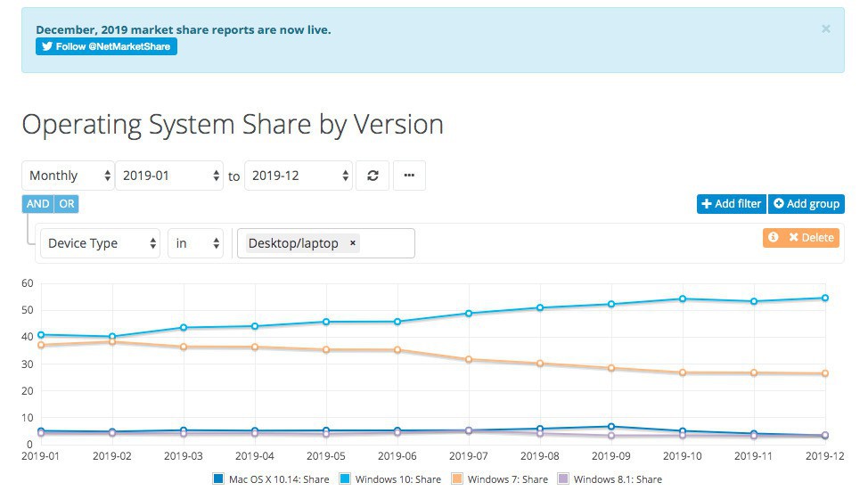Image resolution: width=868 pixels, height=499 pixels.
Task: Expand the Device Type field dropdown
Action: coord(100,243)
